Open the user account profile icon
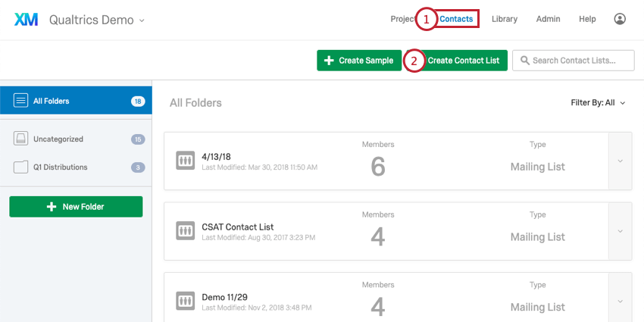Screen dimensions: 644x322 [620, 19]
